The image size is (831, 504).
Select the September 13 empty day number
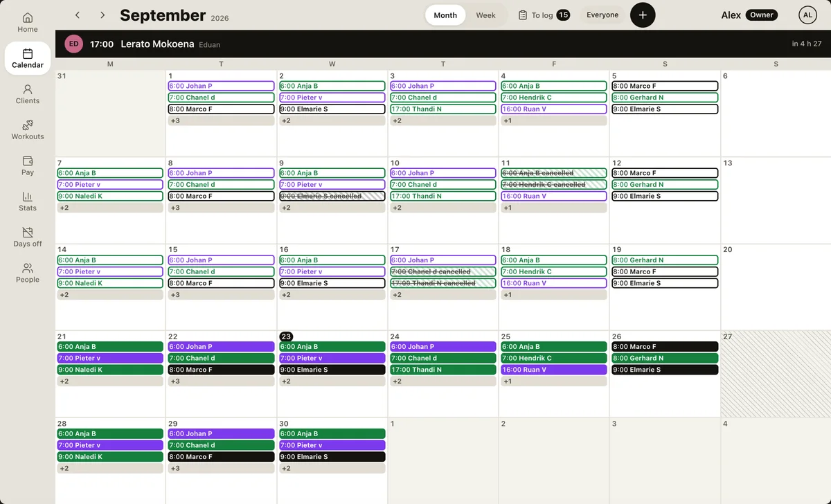click(727, 163)
